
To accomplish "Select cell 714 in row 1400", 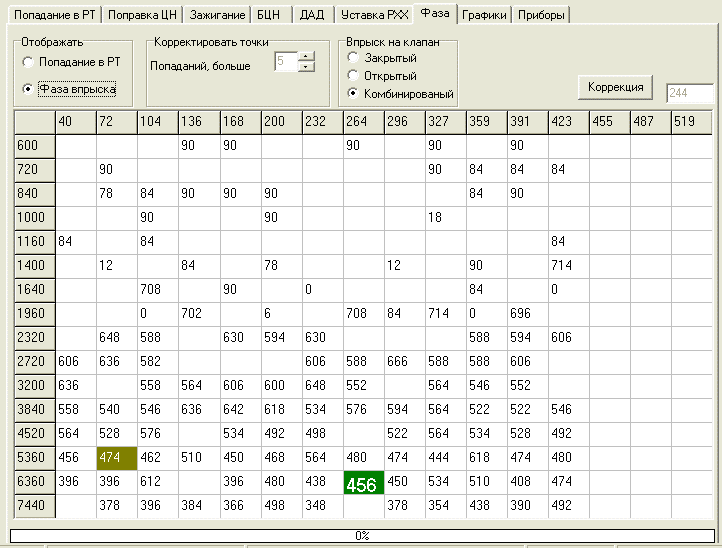I will [569, 266].
